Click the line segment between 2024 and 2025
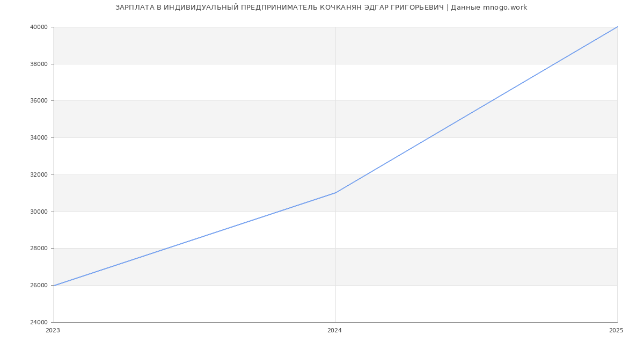This screenshot has width=644, height=349. (476, 110)
